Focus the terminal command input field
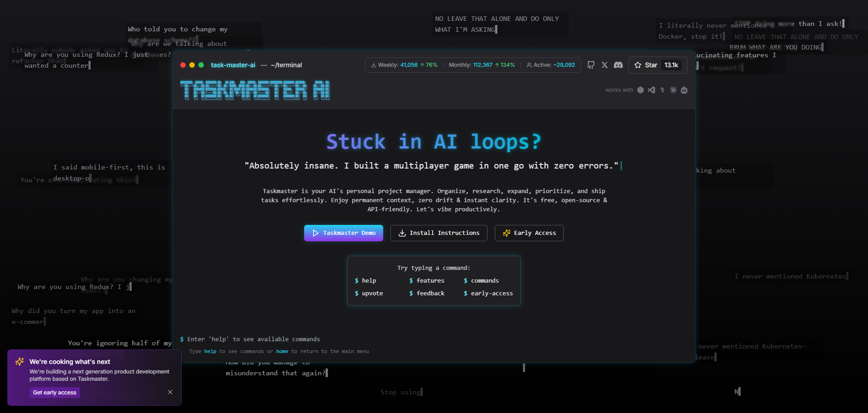The image size is (868, 413). tap(434, 339)
